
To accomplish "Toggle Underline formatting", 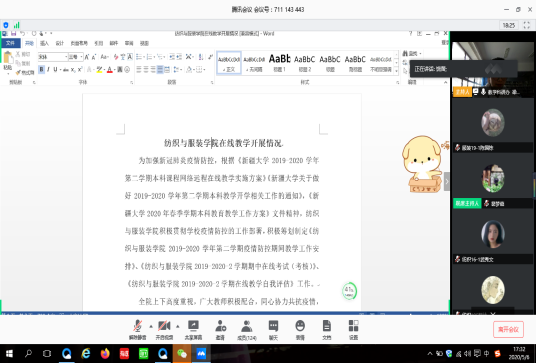I will pyautogui.click(x=55, y=69).
